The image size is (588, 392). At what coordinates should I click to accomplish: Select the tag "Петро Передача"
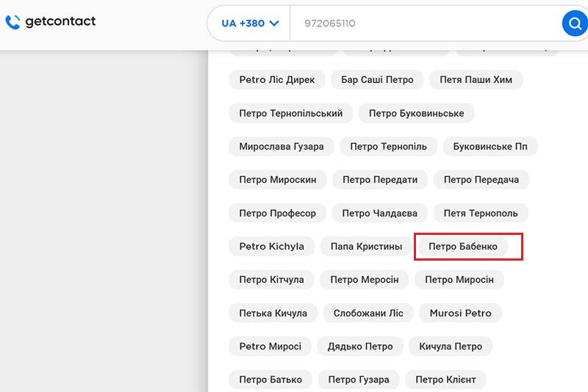481,180
